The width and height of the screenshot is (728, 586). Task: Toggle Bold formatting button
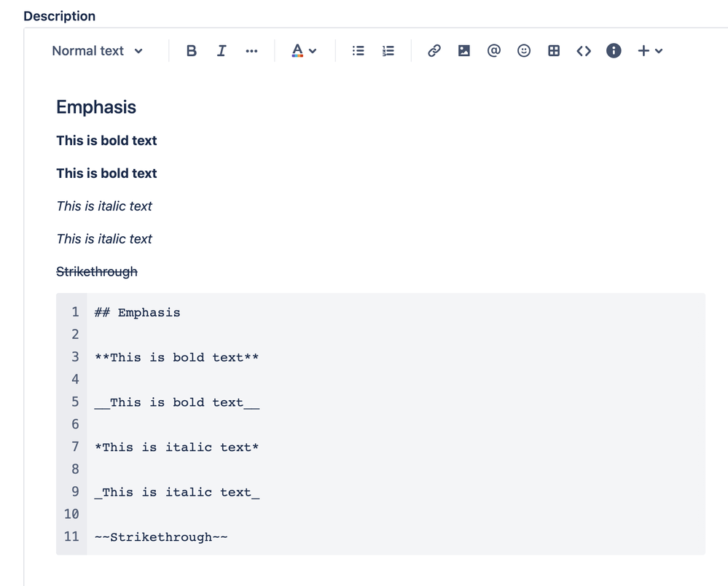[191, 50]
